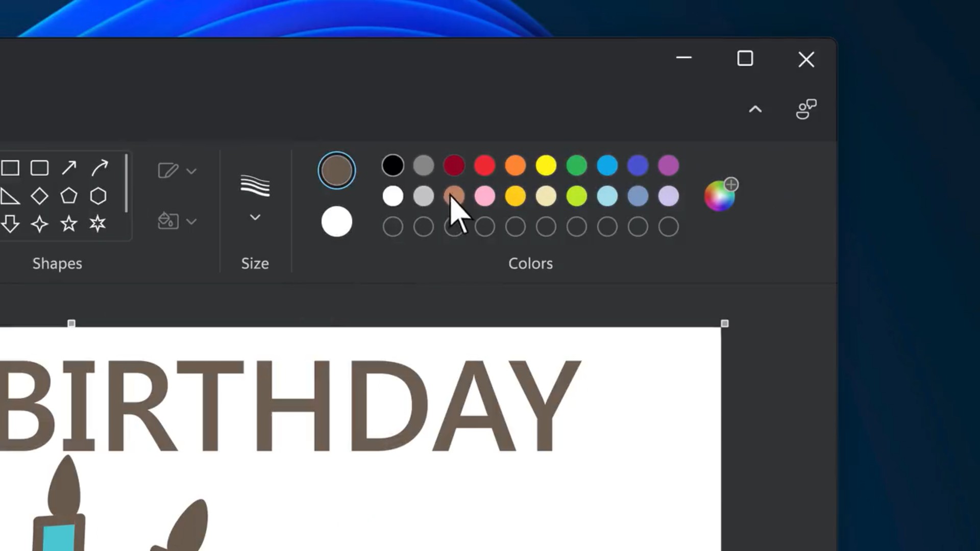The height and width of the screenshot is (551, 980).
Task: Open the feedback icon in the title area
Action: [806, 109]
